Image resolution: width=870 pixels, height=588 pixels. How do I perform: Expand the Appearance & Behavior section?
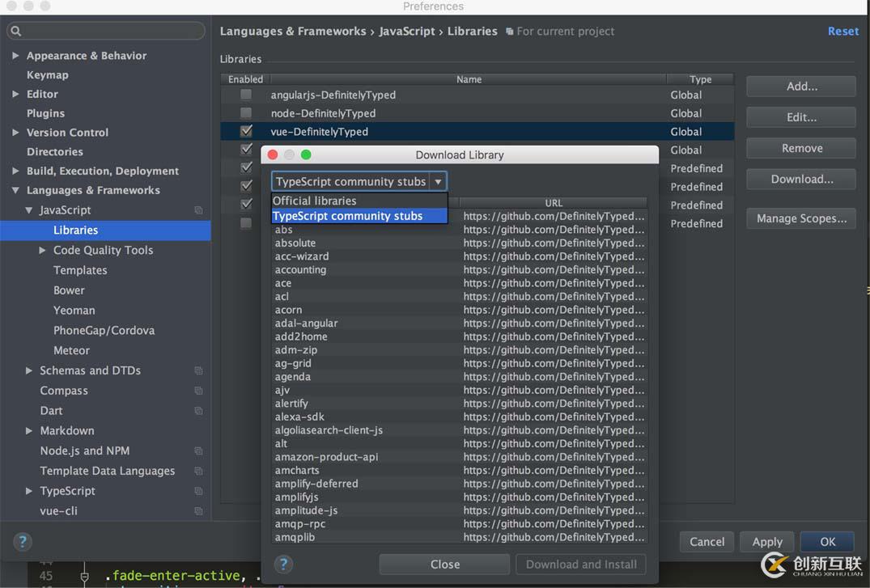pos(15,55)
